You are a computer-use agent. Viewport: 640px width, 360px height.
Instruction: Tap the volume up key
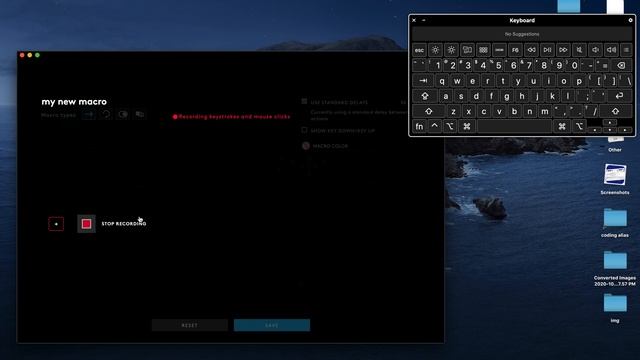[611, 50]
